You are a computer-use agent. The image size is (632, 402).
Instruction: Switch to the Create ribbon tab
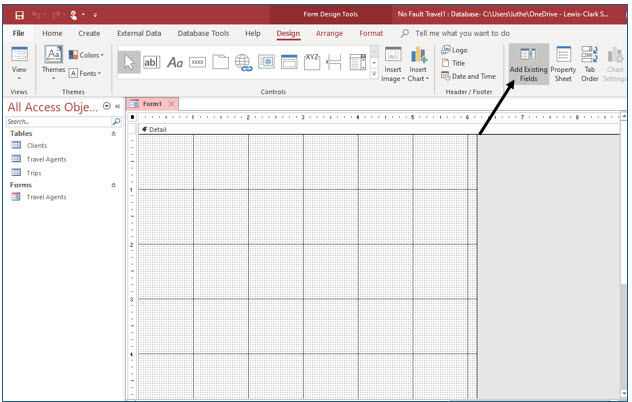tap(89, 33)
